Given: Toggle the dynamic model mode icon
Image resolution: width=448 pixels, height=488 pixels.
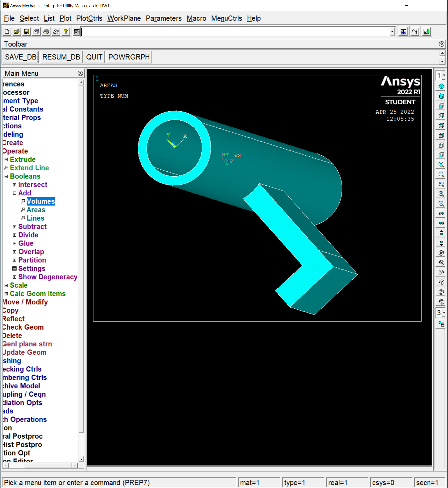Looking at the screenshot, I should [x=441, y=324].
